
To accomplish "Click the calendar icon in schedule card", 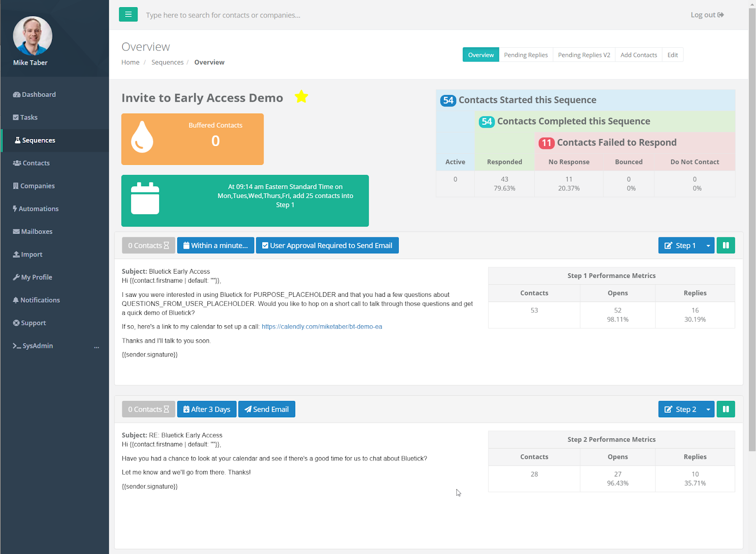I will (x=145, y=198).
